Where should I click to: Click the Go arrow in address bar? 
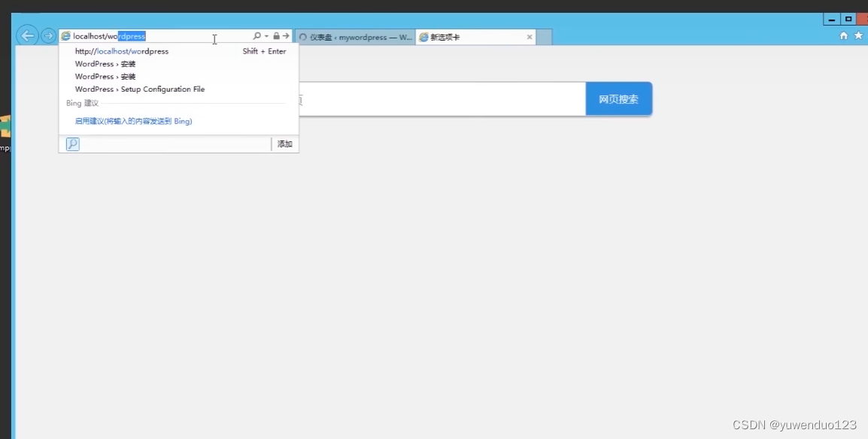pyautogui.click(x=286, y=36)
